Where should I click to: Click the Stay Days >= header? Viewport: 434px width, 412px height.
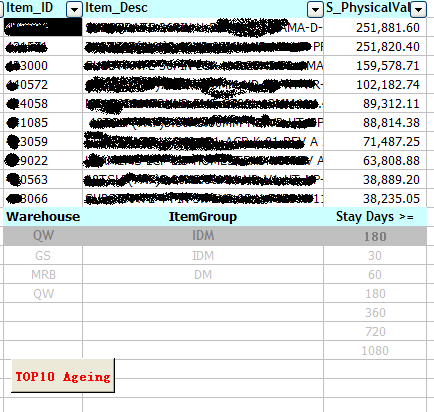coord(375,217)
